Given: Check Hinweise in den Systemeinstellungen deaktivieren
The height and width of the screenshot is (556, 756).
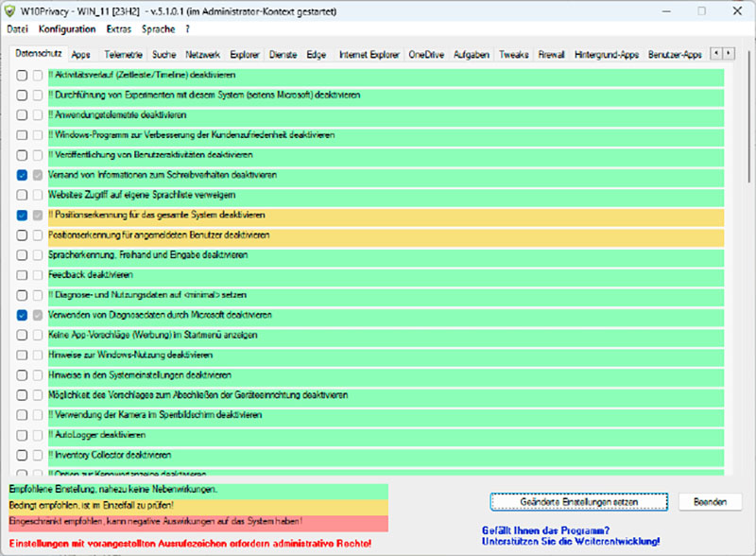Looking at the screenshot, I should pos(22,375).
